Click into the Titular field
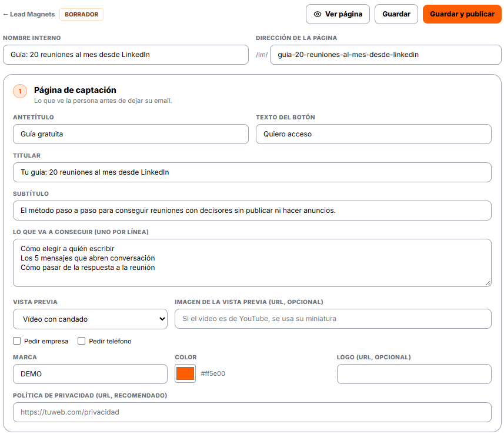The width and height of the screenshot is (504, 434). [x=252, y=172]
